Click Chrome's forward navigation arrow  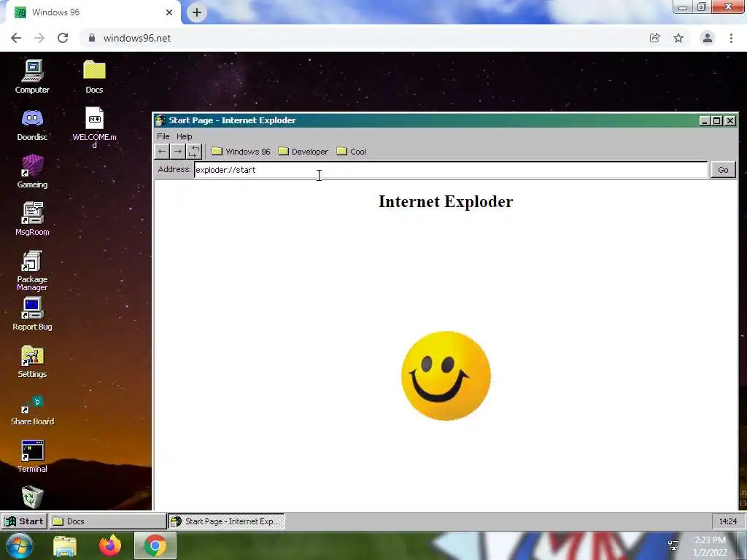[x=39, y=38]
